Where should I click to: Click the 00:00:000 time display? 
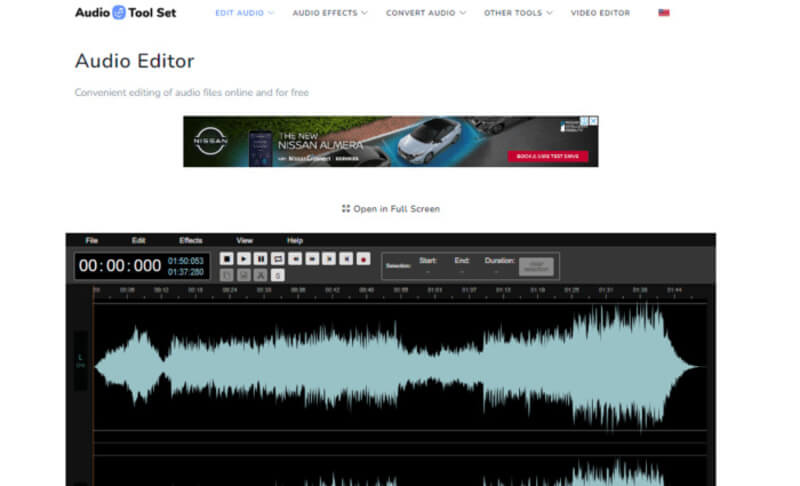point(120,266)
